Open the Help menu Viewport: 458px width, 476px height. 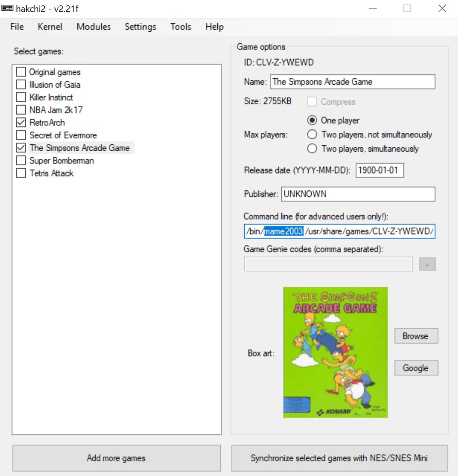(214, 27)
